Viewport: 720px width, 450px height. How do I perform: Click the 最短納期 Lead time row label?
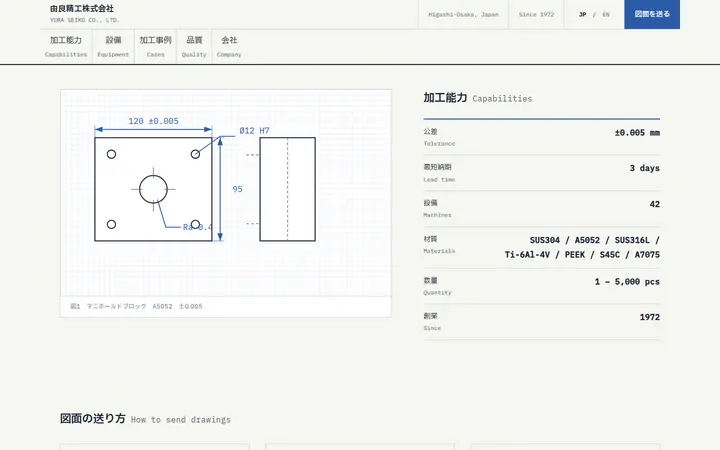439,173
